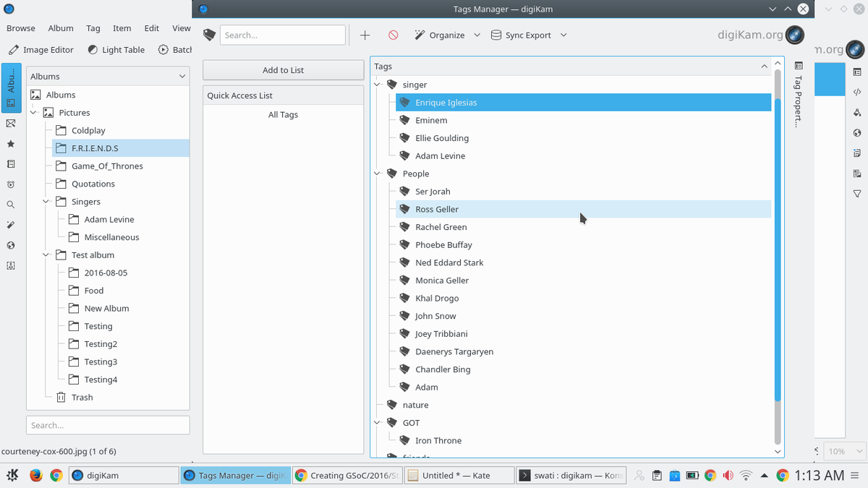
Task: Open the Sync Export dropdown
Action: (x=528, y=35)
